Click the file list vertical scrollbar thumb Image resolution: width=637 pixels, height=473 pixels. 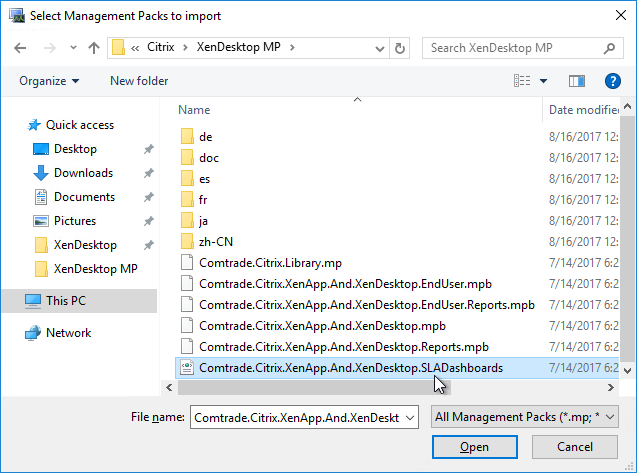628,238
